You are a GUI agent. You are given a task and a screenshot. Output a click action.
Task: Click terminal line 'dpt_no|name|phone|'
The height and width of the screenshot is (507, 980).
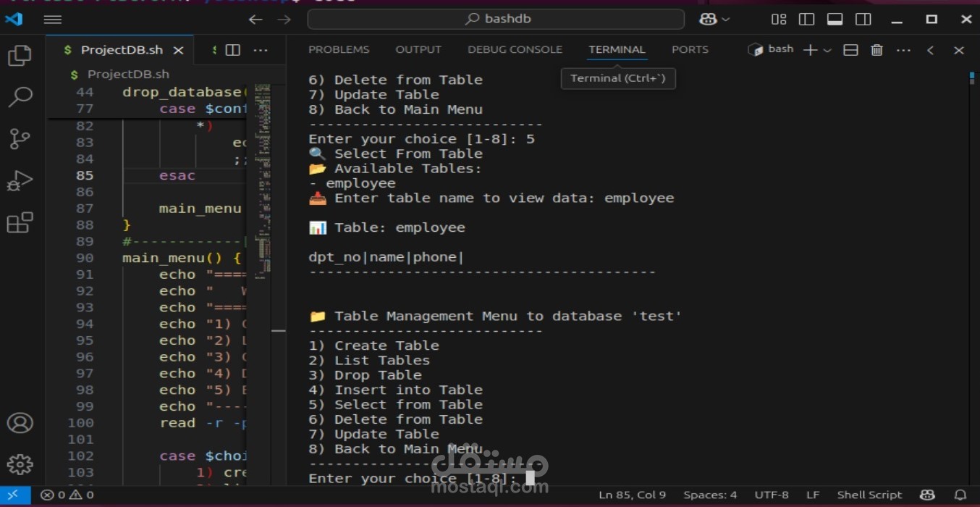coord(386,257)
